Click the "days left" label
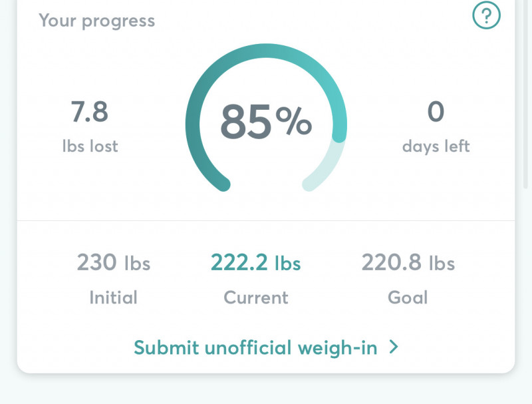Viewport: 532px width, 404px height. pos(436,146)
